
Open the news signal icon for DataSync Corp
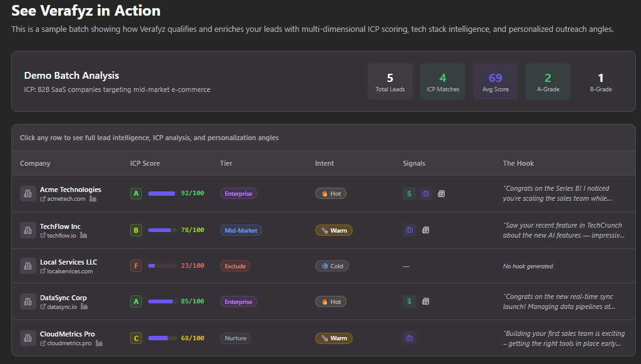tap(426, 301)
